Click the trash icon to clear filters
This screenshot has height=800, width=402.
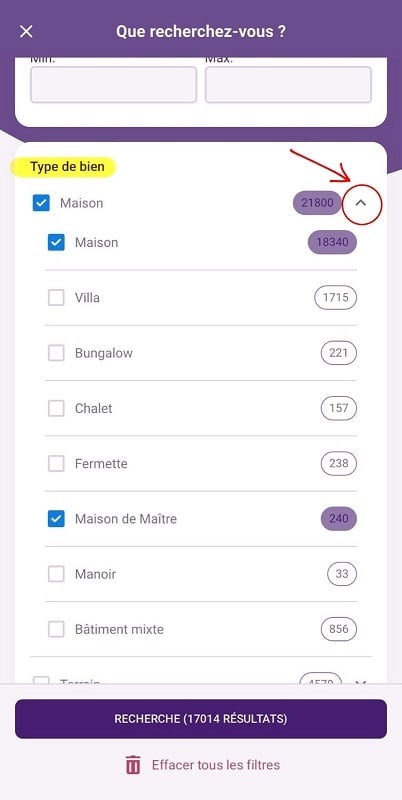click(133, 765)
